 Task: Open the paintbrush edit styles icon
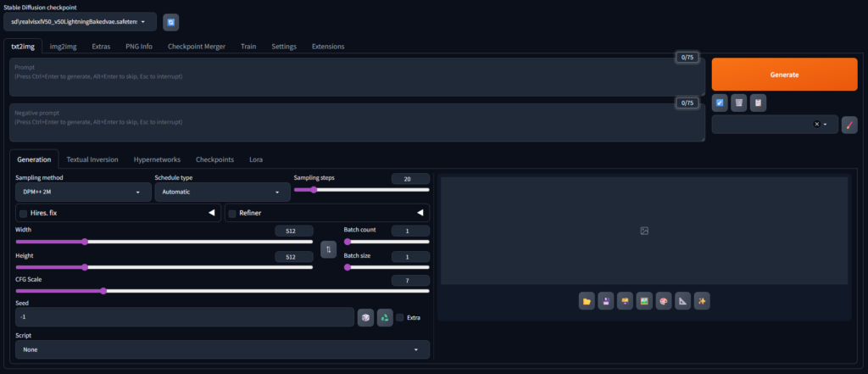849,125
